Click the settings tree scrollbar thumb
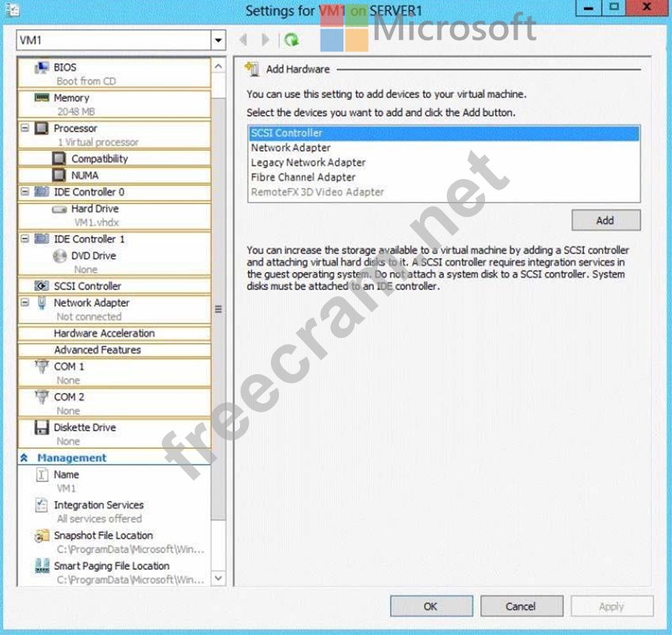This screenshot has width=672, height=635. pyautogui.click(x=218, y=308)
